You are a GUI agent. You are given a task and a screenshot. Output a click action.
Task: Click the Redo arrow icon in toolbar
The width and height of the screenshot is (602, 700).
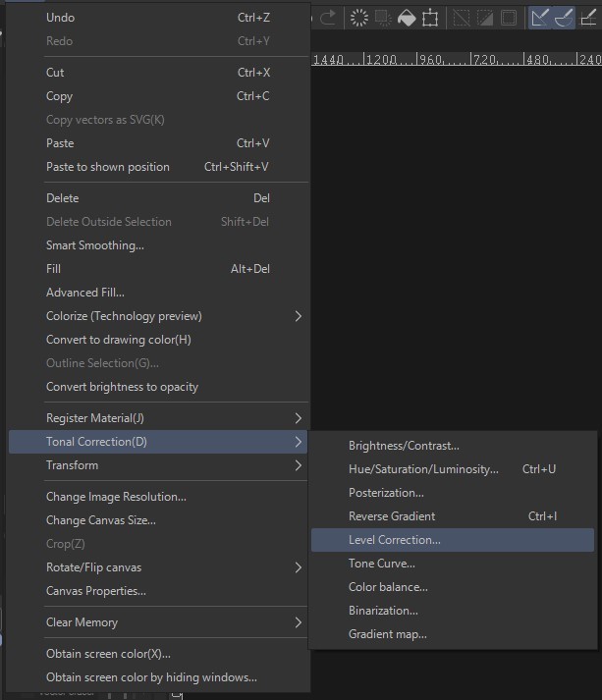(327, 18)
